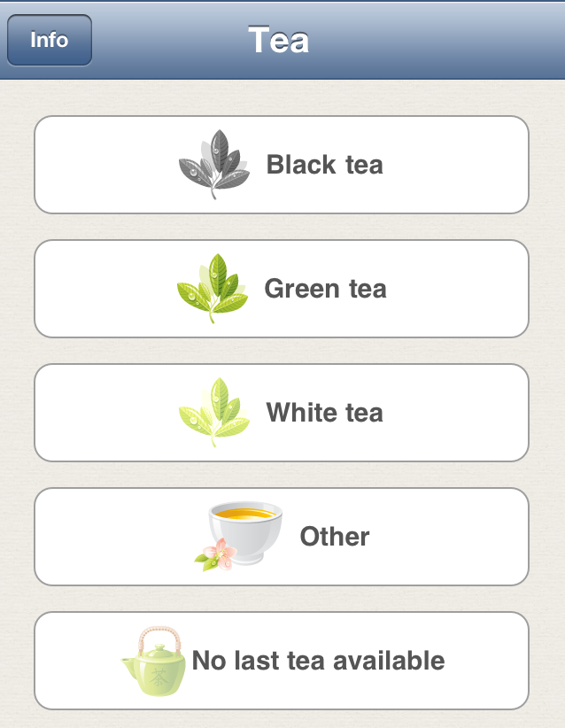
Task: Click the "Black tea" text label
Action: tap(324, 165)
